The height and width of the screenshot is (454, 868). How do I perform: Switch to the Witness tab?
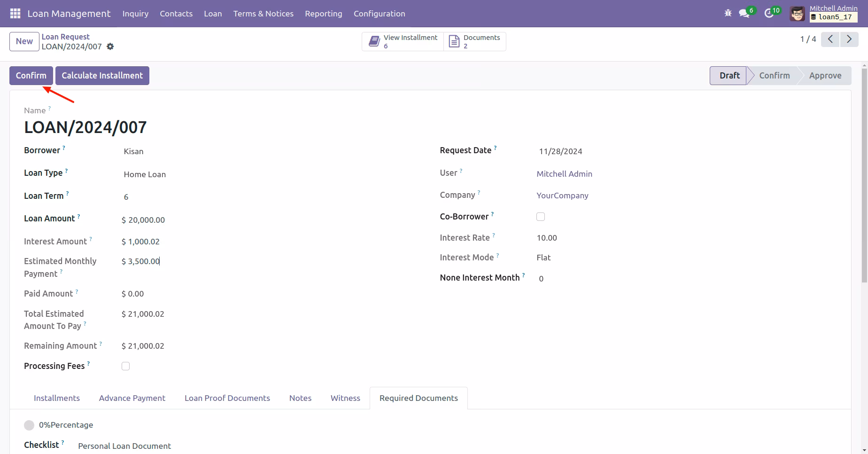coord(345,398)
